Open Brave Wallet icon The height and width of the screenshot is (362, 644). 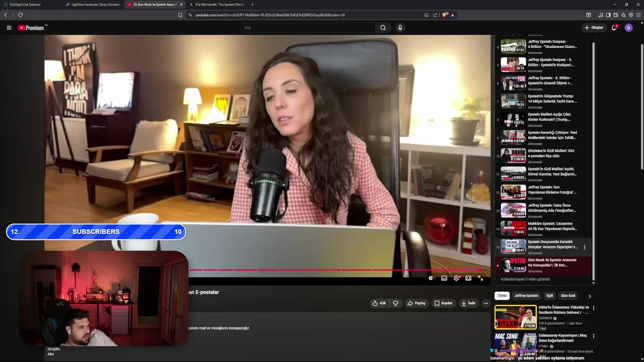coord(616,15)
